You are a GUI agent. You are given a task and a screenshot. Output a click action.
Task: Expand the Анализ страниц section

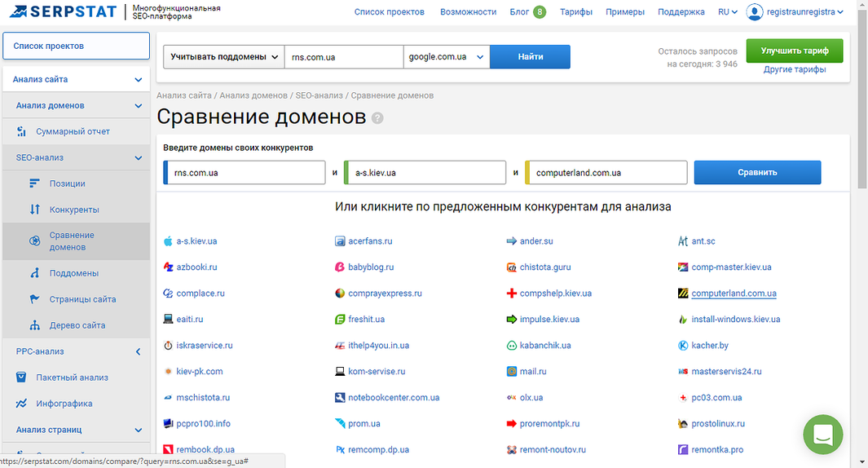pos(139,430)
